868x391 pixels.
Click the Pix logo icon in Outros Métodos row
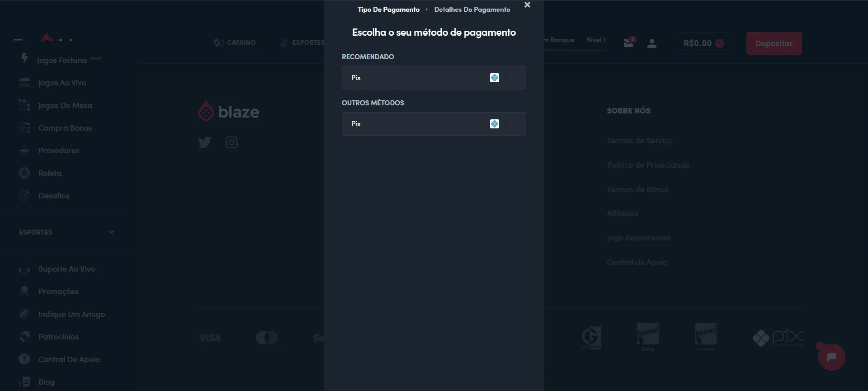pos(495,124)
